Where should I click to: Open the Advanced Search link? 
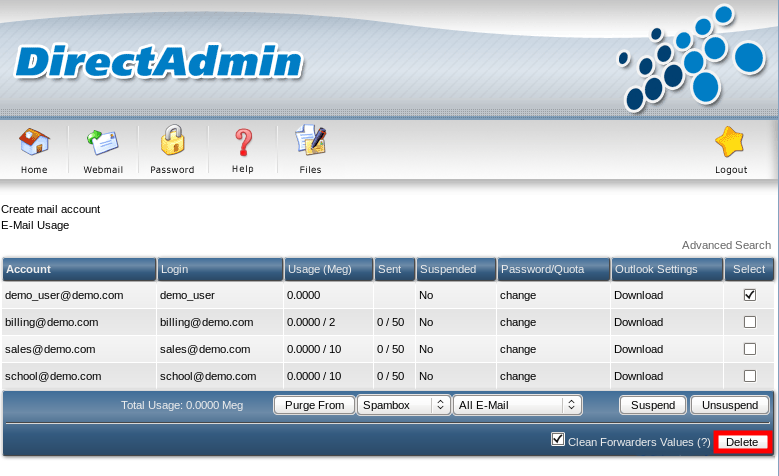tap(726, 245)
